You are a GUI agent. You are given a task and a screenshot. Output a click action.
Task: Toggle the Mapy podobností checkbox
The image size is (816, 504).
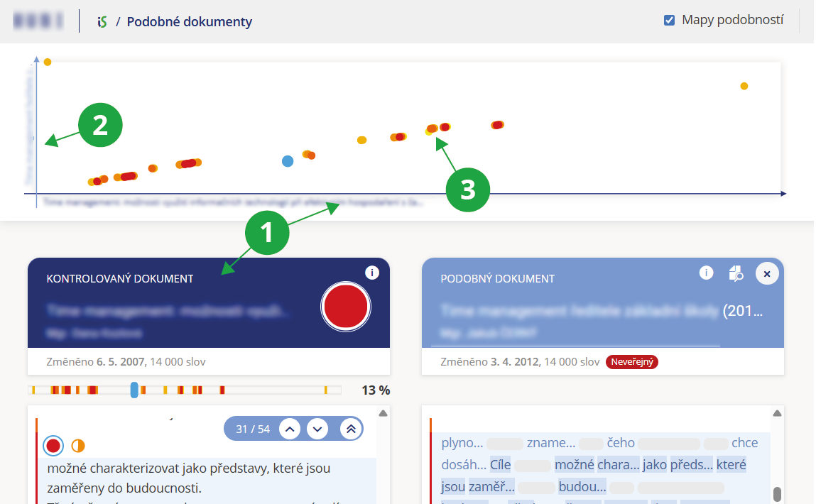[669, 21]
